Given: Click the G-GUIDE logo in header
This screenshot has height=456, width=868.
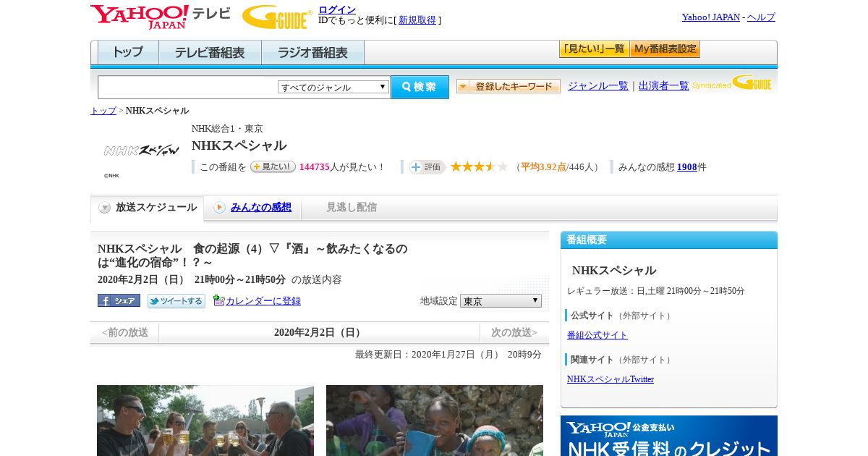Looking at the screenshot, I should pyautogui.click(x=277, y=17).
